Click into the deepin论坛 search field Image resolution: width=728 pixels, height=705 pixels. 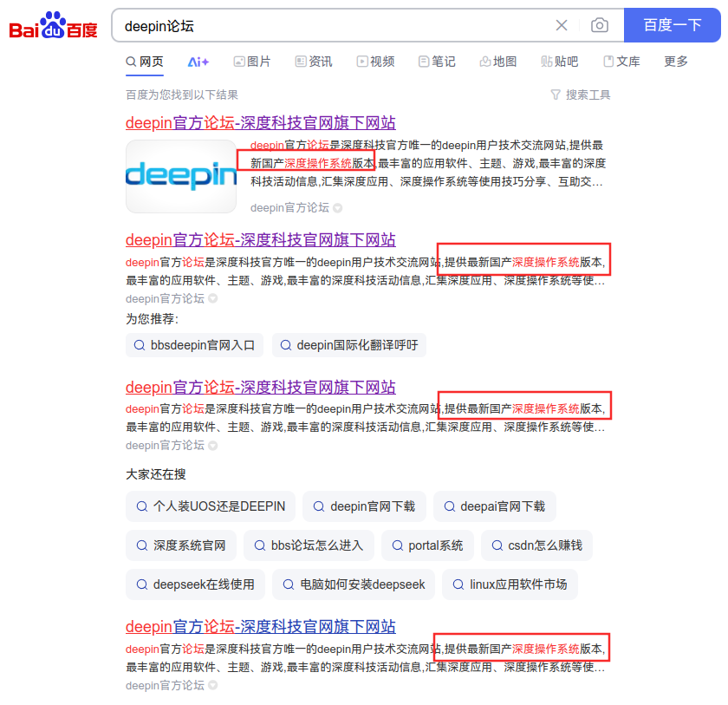point(335,25)
